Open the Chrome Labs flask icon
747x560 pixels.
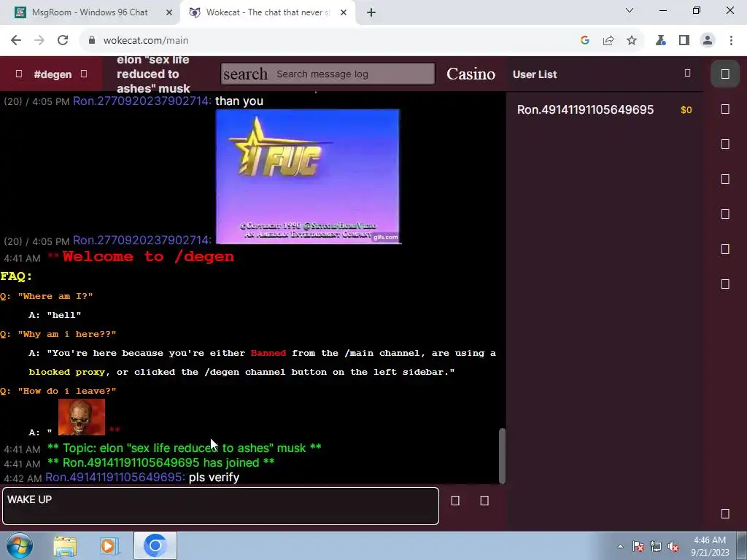[661, 41]
